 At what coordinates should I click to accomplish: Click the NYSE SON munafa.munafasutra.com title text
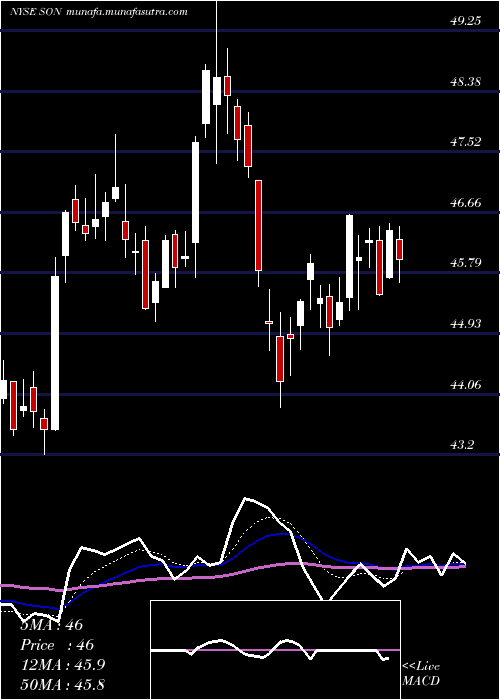point(98,12)
